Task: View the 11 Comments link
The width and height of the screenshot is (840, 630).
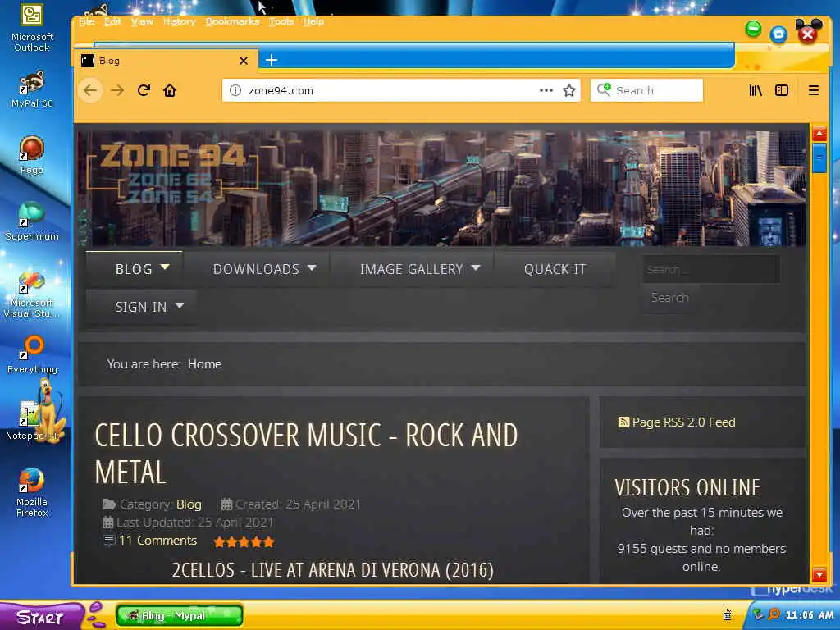Action: pos(157,541)
